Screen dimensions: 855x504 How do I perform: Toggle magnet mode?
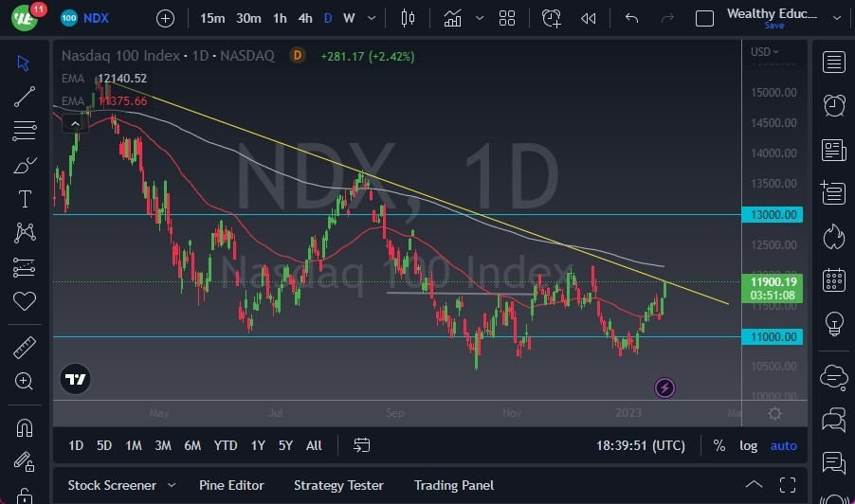coord(24,427)
